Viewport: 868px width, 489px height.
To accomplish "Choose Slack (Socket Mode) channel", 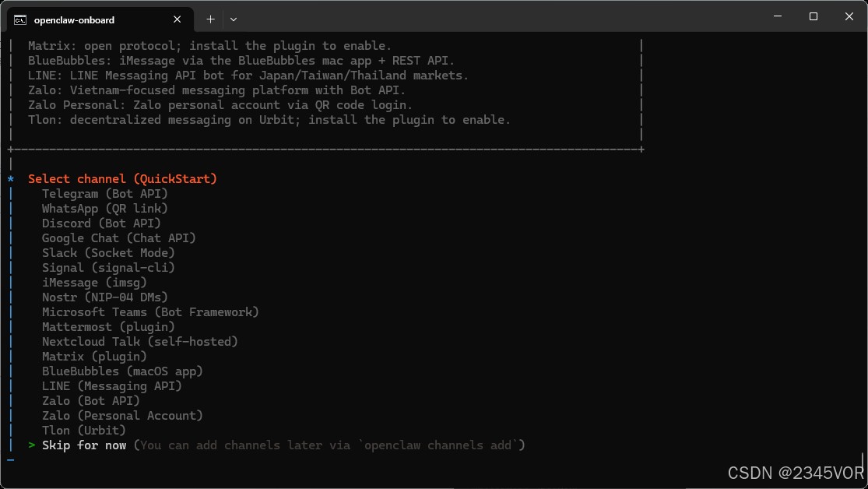I will pyautogui.click(x=108, y=253).
